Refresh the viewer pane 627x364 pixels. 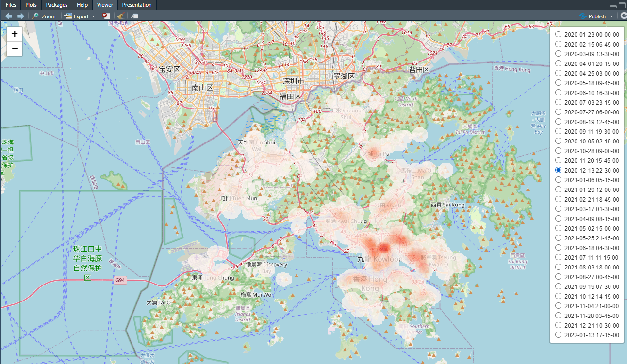[623, 16]
